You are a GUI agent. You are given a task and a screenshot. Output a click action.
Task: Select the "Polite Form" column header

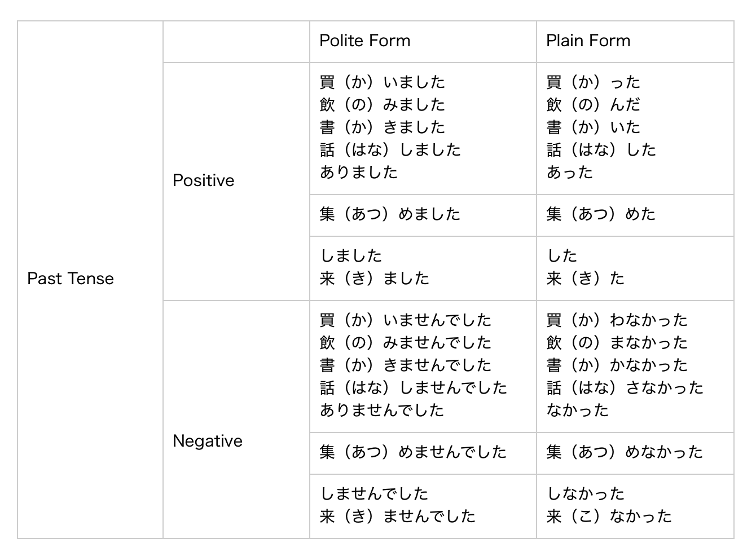364,41
